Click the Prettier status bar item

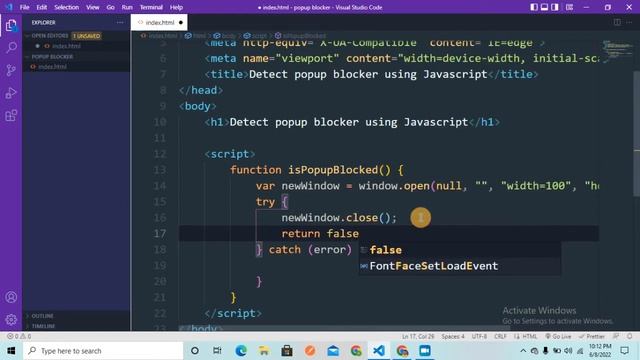591,336
